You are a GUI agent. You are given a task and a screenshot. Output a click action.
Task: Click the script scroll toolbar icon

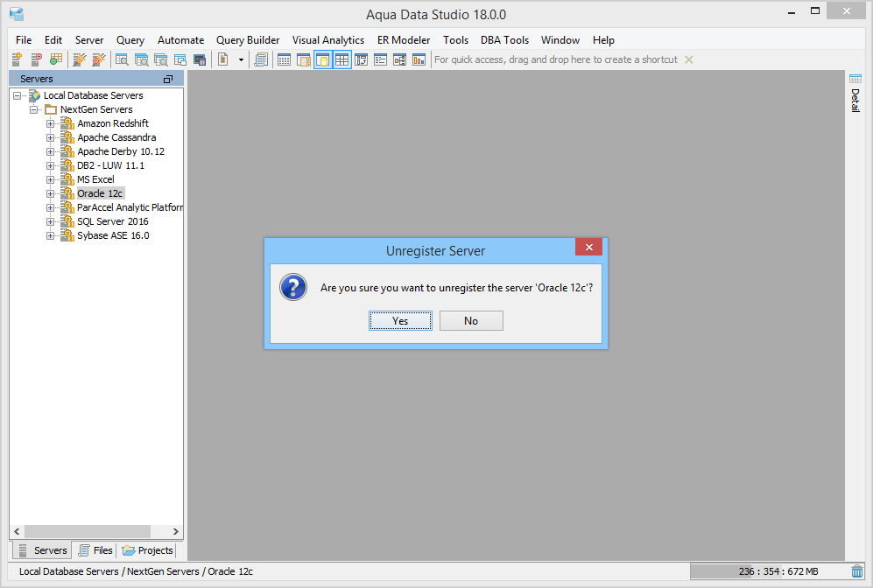pyautogui.click(x=261, y=59)
